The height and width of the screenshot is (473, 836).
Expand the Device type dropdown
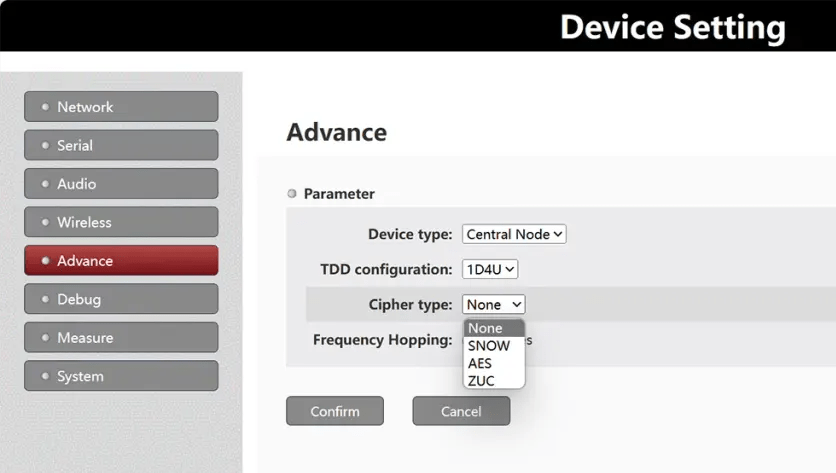pyautogui.click(x=514, y=234)
